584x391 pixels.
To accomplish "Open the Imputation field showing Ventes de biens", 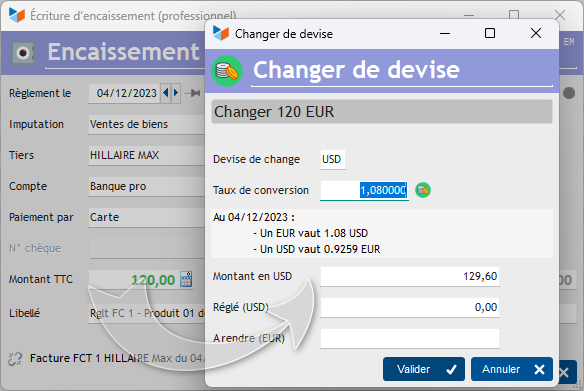I will (147, 124).
